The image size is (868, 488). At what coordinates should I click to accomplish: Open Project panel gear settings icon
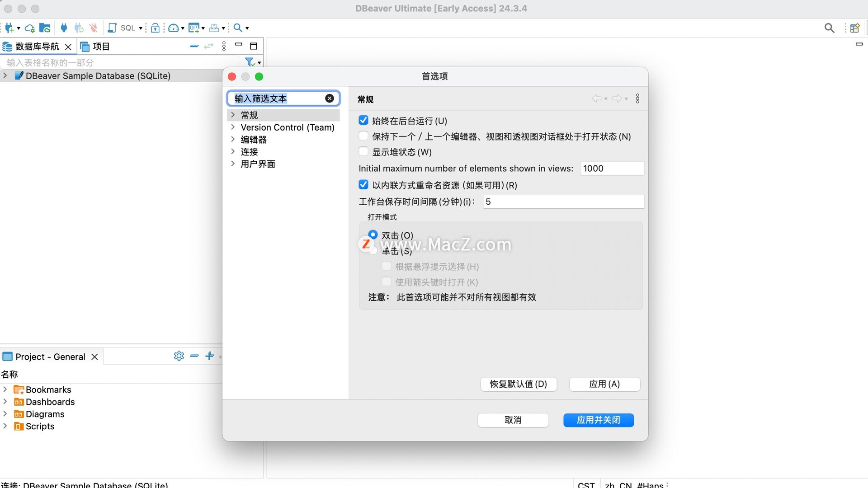(x=179, y=356)
